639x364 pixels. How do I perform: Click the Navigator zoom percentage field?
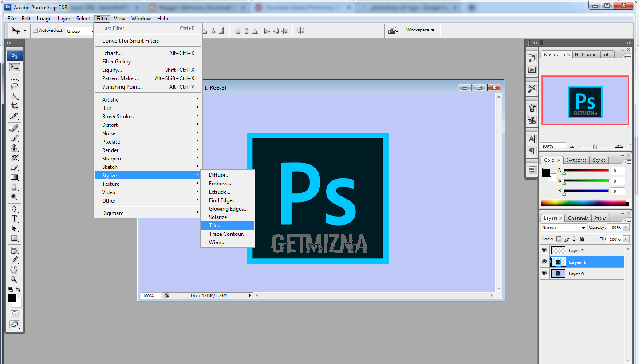click(553, 146)
